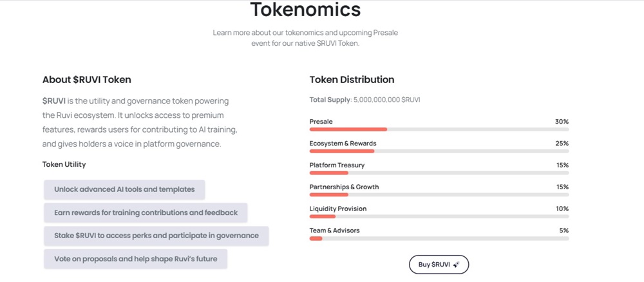Click the Team & Advisors 5% label
Image resolution: width=644 pixels, height=282 pixels.
[x=563, y=230]
